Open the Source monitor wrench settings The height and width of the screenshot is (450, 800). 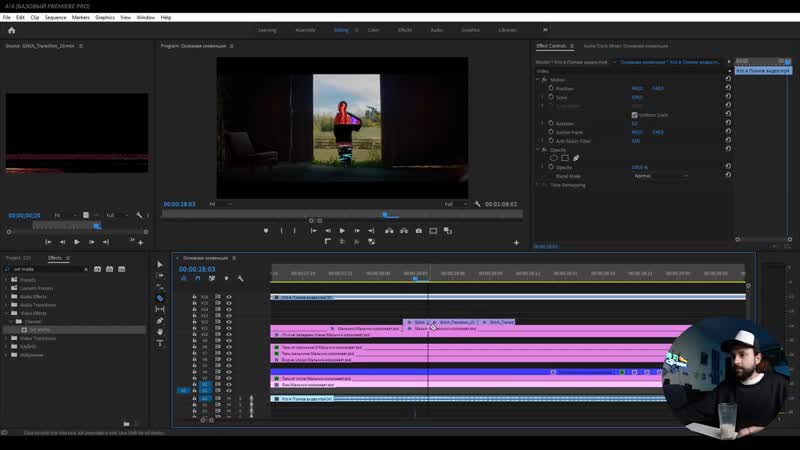[x=139, y=215]
